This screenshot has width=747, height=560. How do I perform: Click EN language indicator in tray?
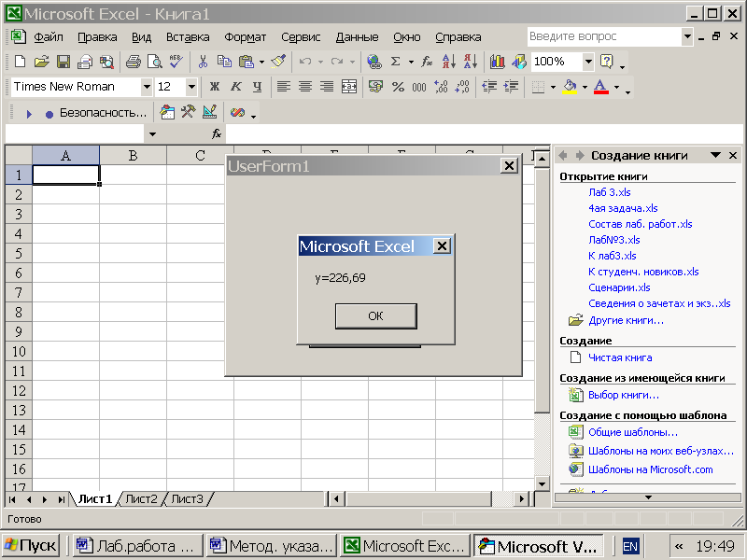tap(630, 546)
